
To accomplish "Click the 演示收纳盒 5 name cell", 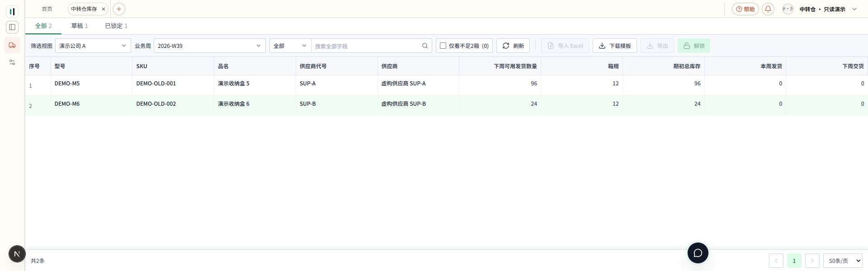I will pos(255,85).
